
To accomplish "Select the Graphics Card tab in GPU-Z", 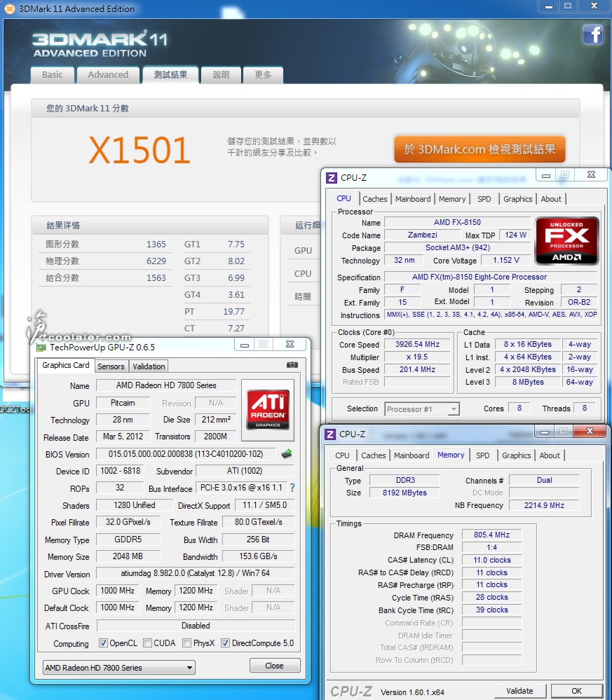I will point(66,365).
